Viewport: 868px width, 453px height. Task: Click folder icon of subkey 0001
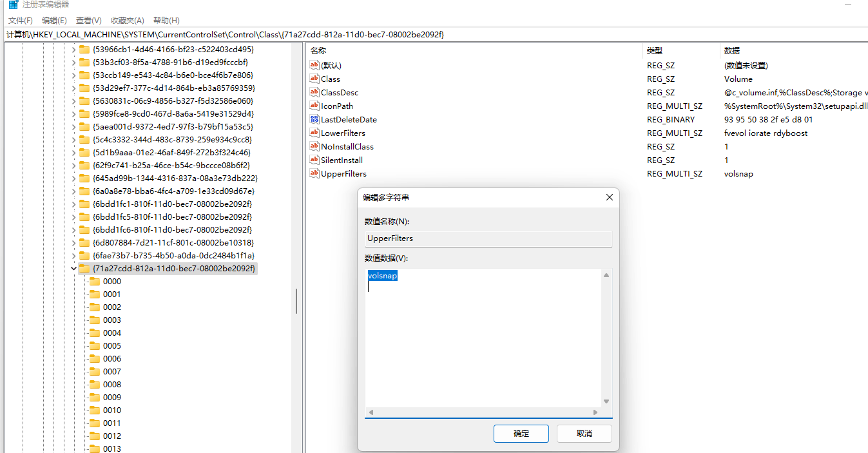tap(95, 294)
